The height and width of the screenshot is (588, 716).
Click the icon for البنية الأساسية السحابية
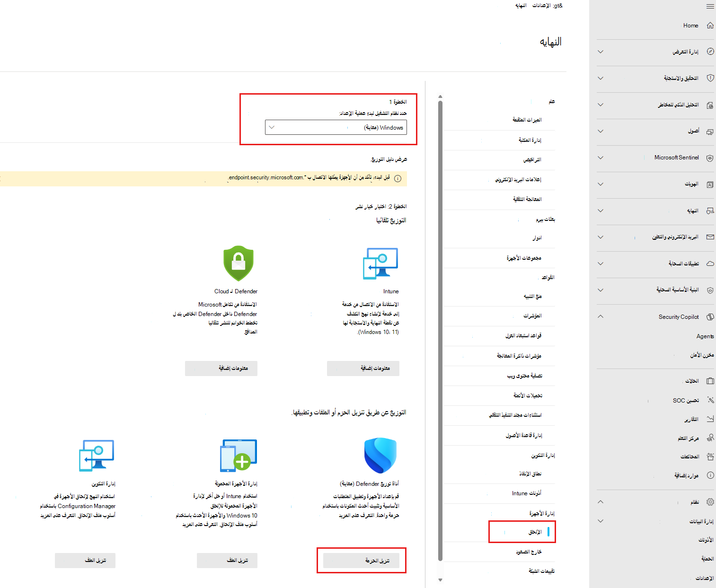point(710,290)
